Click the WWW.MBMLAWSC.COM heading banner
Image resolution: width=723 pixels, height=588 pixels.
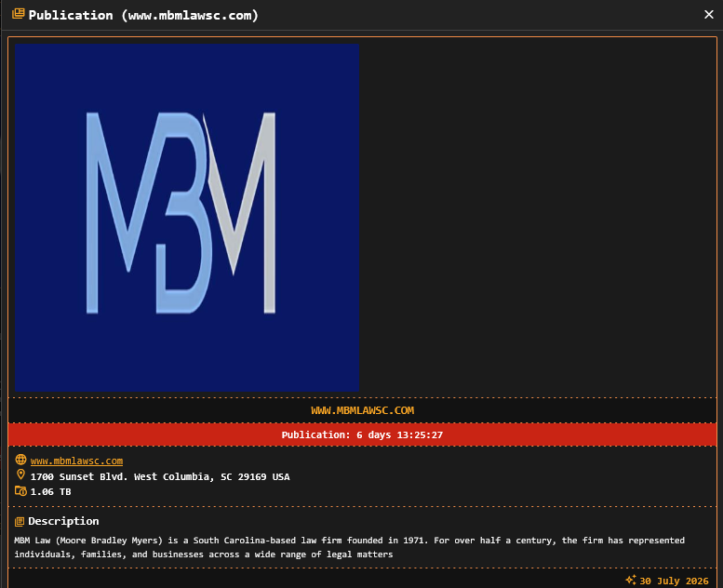pos(362,410)
